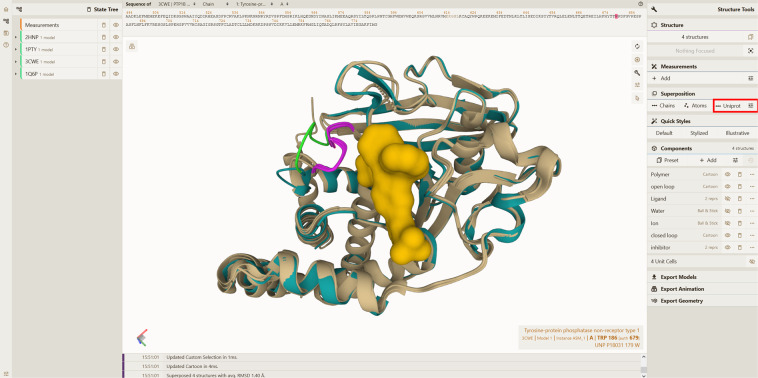
Task: Click the Home icon in left sidebar
Action: click(x=6, y=9)
